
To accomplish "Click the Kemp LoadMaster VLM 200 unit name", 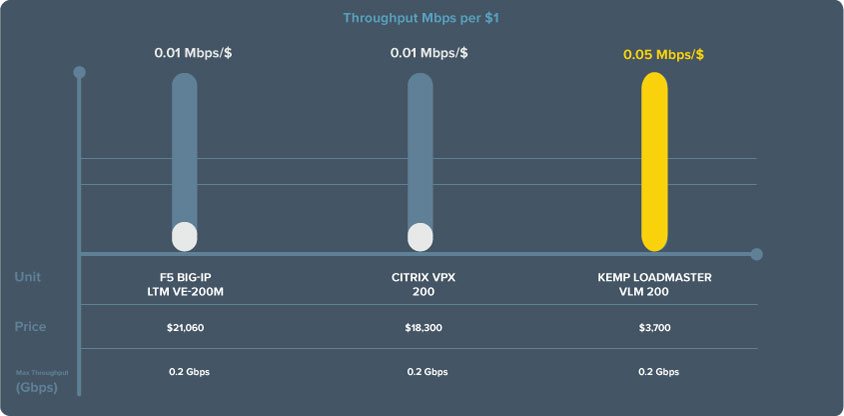I will pos(654,284).
